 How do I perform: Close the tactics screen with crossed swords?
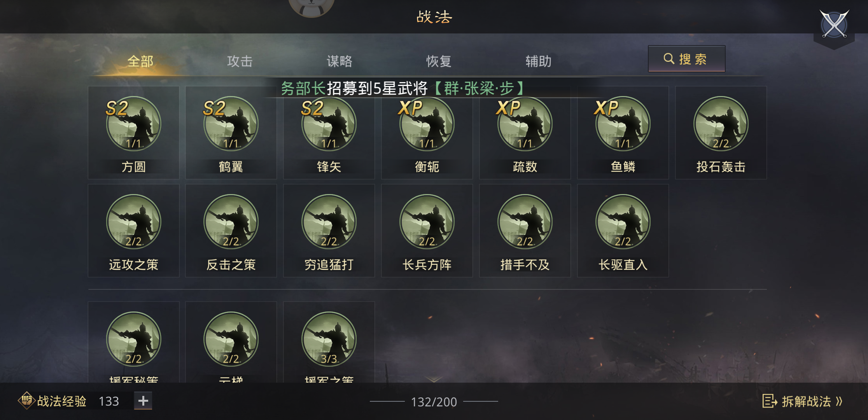[834, 24]
